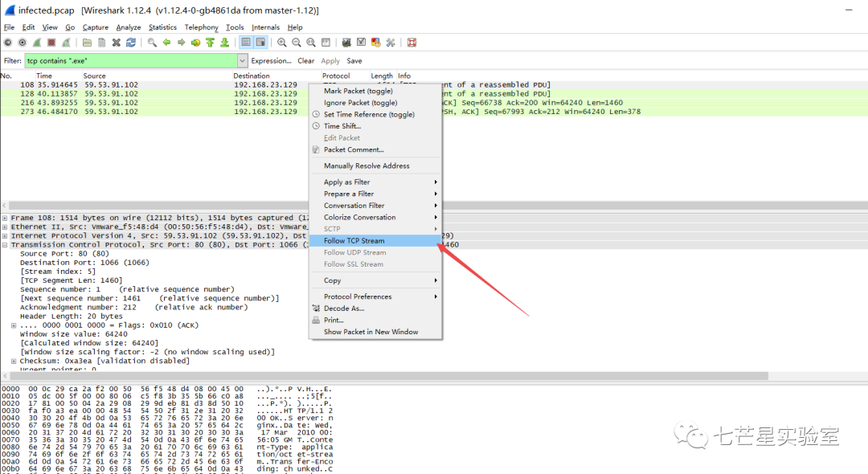
Task: Open Prepare a Filter submenu
Action: (375, 194)
